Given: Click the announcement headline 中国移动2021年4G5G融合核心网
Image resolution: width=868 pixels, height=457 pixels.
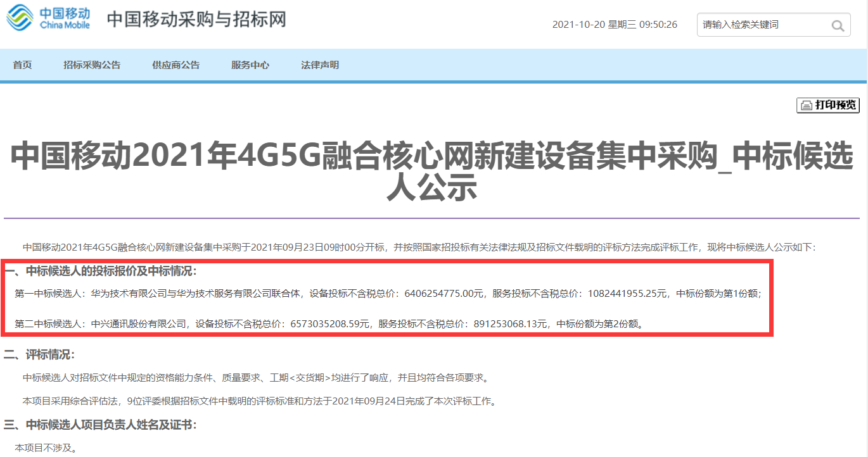Looking at the screenshot, I should (432, 172).
